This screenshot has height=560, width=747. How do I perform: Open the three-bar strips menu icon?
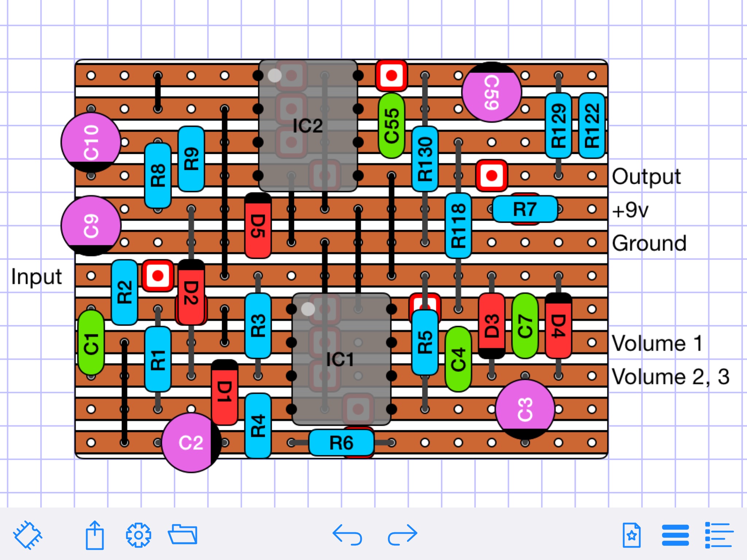point(676,535)
